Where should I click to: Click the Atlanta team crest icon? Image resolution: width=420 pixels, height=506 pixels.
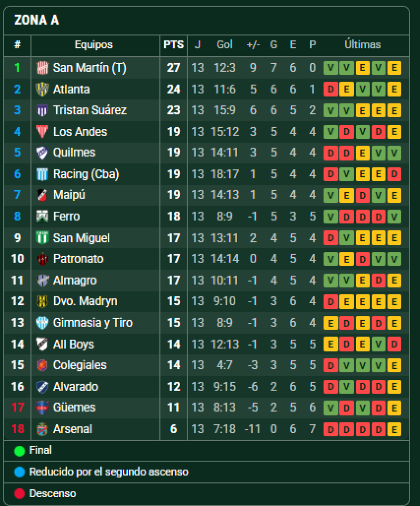pos(42,89)
